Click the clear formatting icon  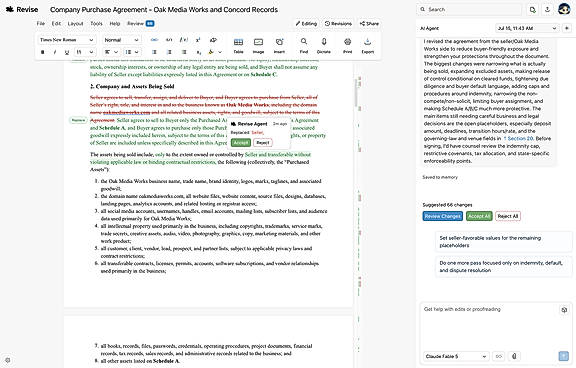[x=213, y=40]
